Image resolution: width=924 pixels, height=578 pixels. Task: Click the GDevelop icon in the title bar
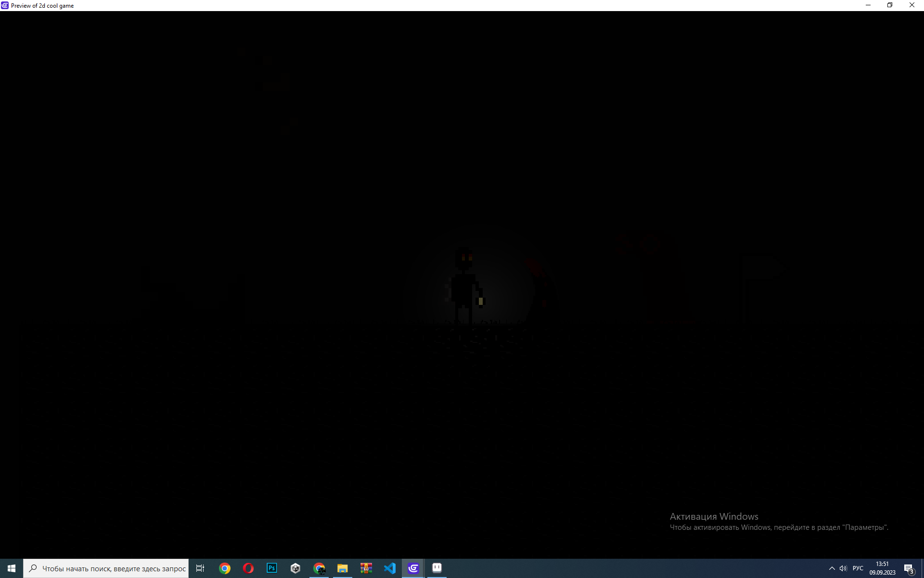coord(5,5)
